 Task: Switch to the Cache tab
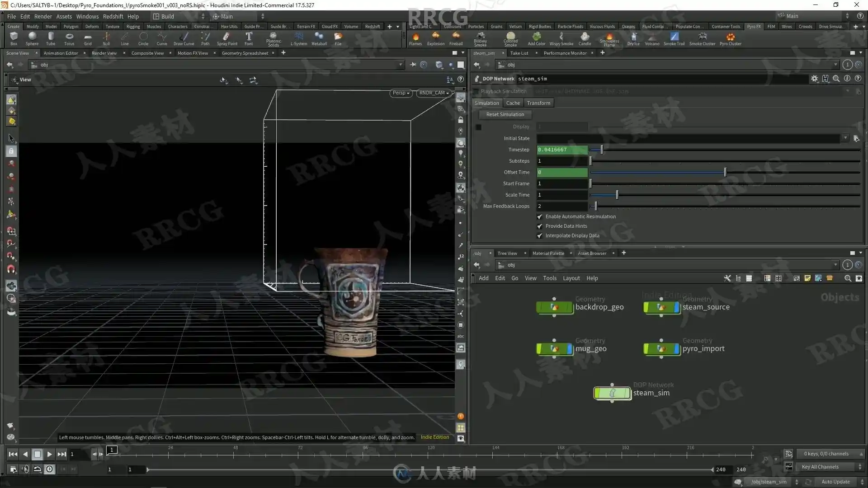513,103
